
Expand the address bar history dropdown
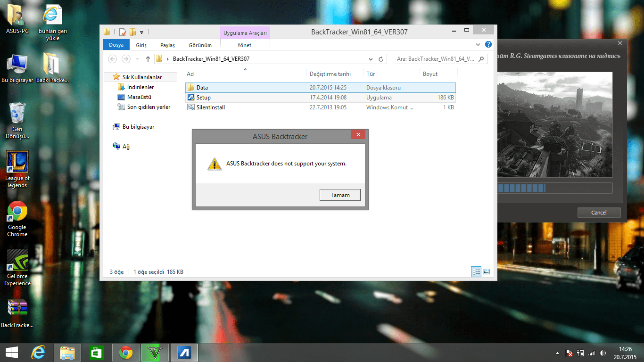[371, 59]
